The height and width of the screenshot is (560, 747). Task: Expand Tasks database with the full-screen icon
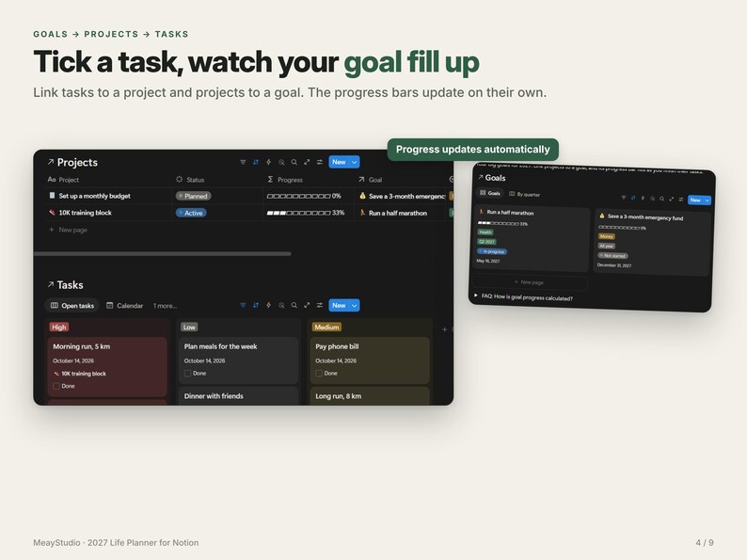tap(307, 305)
